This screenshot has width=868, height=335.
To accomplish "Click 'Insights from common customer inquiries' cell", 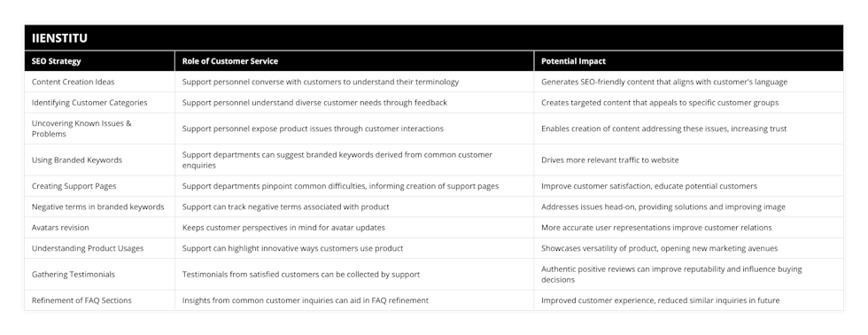I will (x=354, y=300).
